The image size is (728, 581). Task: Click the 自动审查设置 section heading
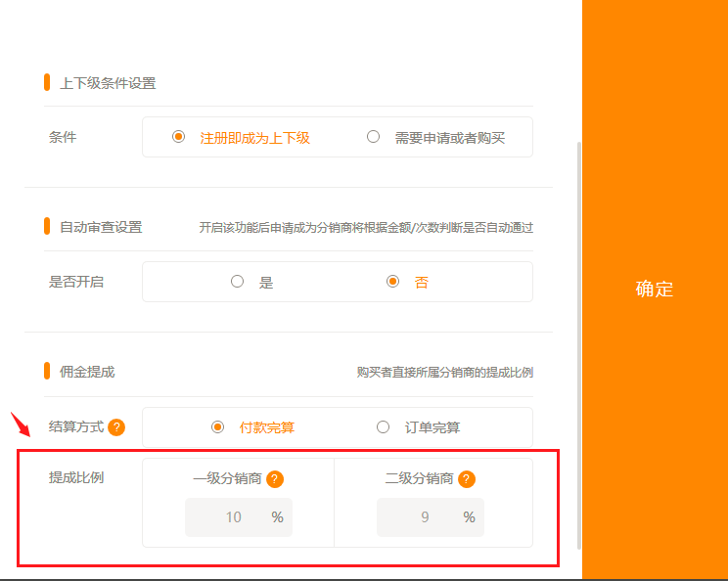101,227
